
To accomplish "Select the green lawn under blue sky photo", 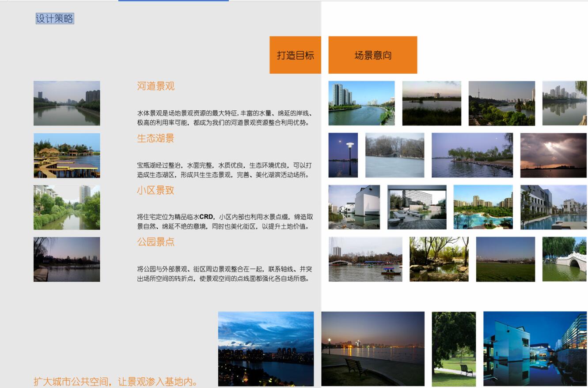I will [x=505, y=259].
